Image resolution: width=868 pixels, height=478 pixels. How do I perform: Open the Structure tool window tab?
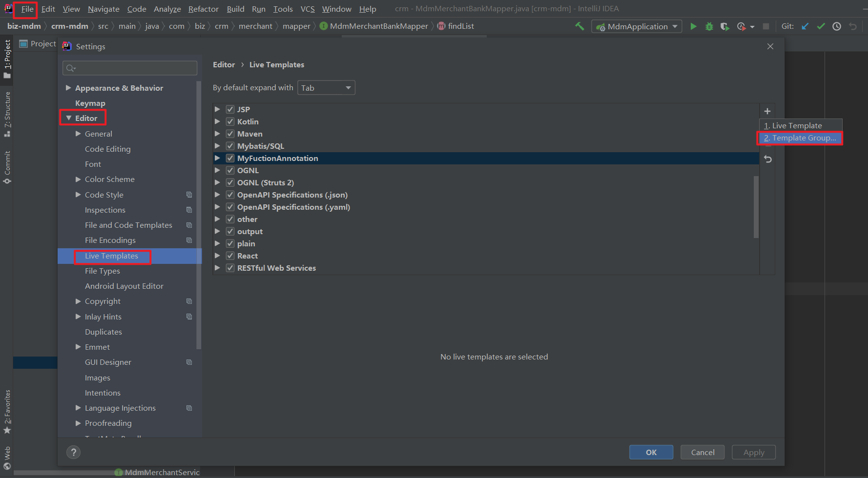(7, 114)
